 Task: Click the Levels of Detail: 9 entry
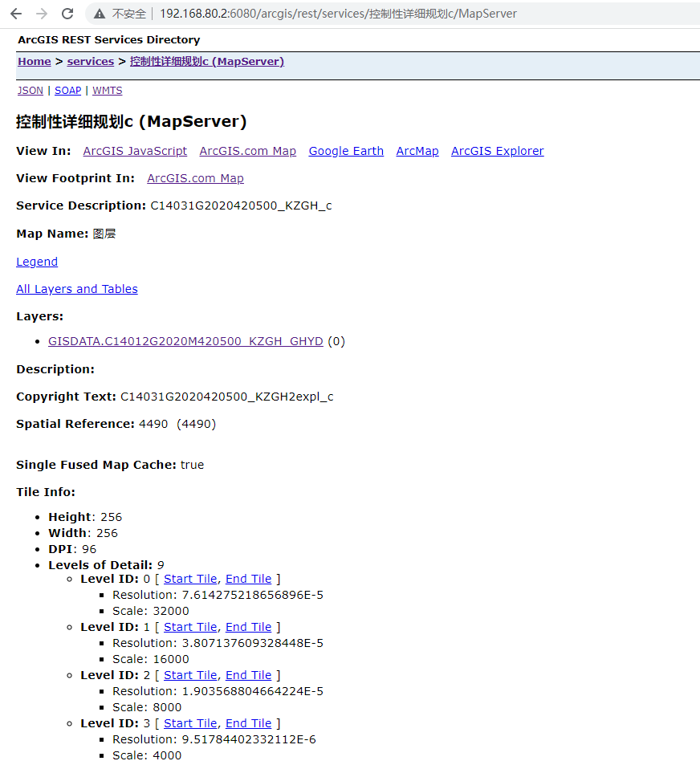(x=106, y=565)
